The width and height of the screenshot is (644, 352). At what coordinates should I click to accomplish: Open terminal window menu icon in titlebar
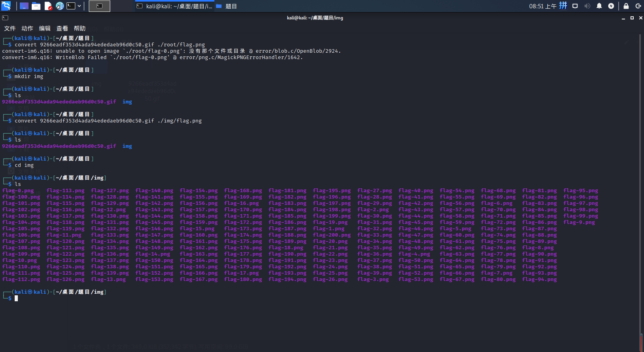click(5, 18)
